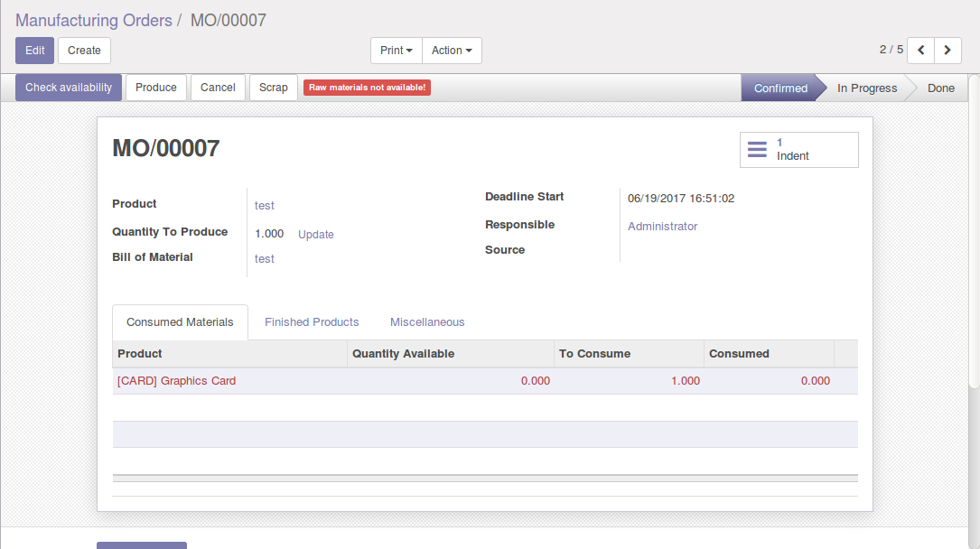This screenshot has width=980, height=549.
Task: Cancel the manufacturing order
Action: [218, 88]
